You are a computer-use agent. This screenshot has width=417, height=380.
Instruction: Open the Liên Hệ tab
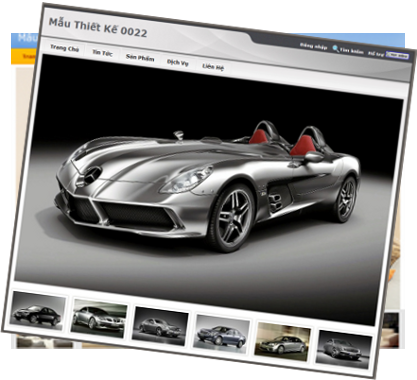click(x=213, y=67)
